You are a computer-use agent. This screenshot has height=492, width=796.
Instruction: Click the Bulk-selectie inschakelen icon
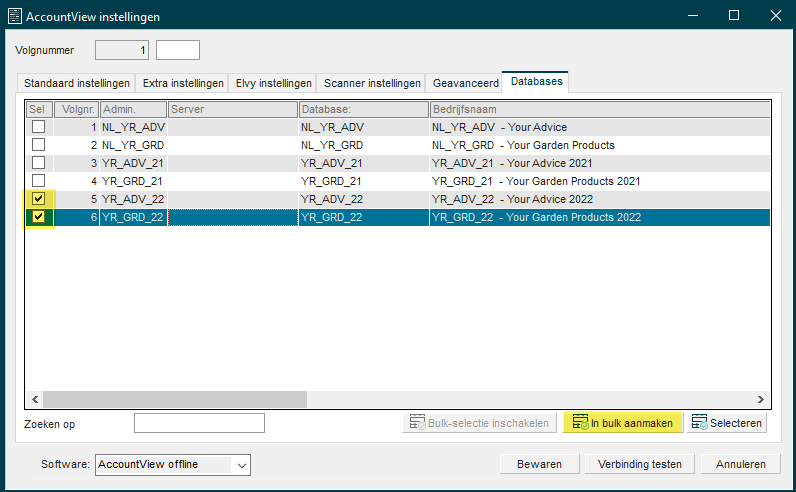(x=417, y=422)
